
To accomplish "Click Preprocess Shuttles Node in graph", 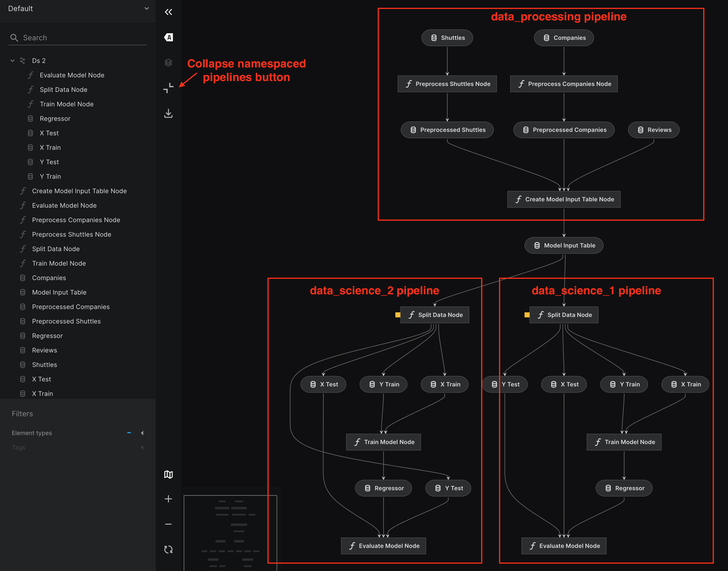I will point(447,84).
